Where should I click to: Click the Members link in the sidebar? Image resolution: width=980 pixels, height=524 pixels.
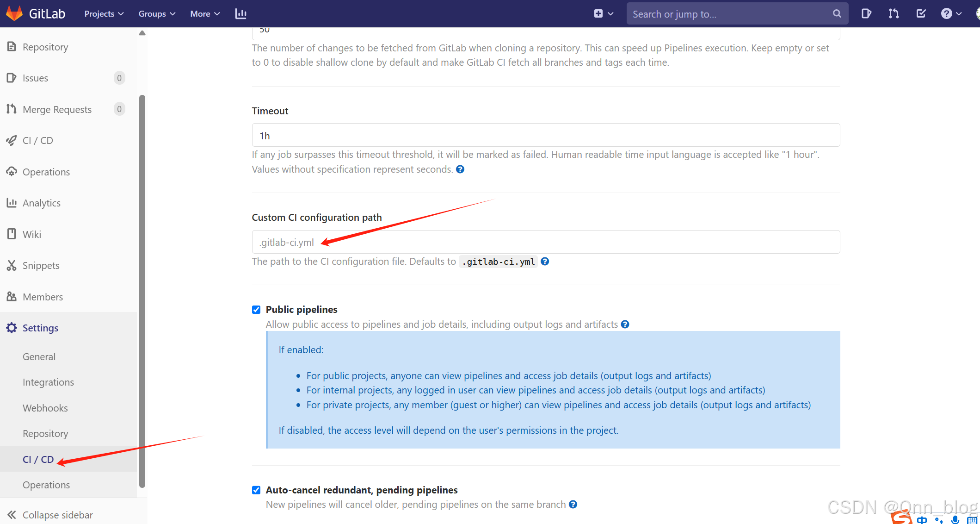pos(43,297)
